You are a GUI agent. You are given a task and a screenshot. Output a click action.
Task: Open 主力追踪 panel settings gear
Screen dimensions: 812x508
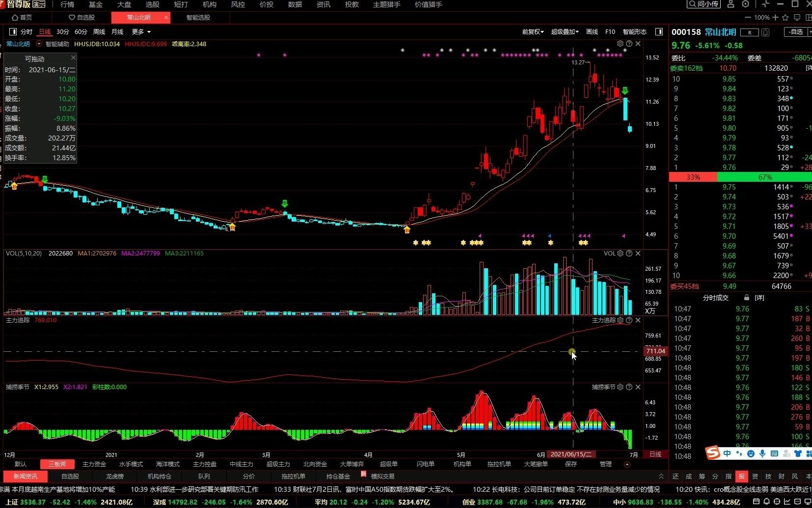point(620,320)
